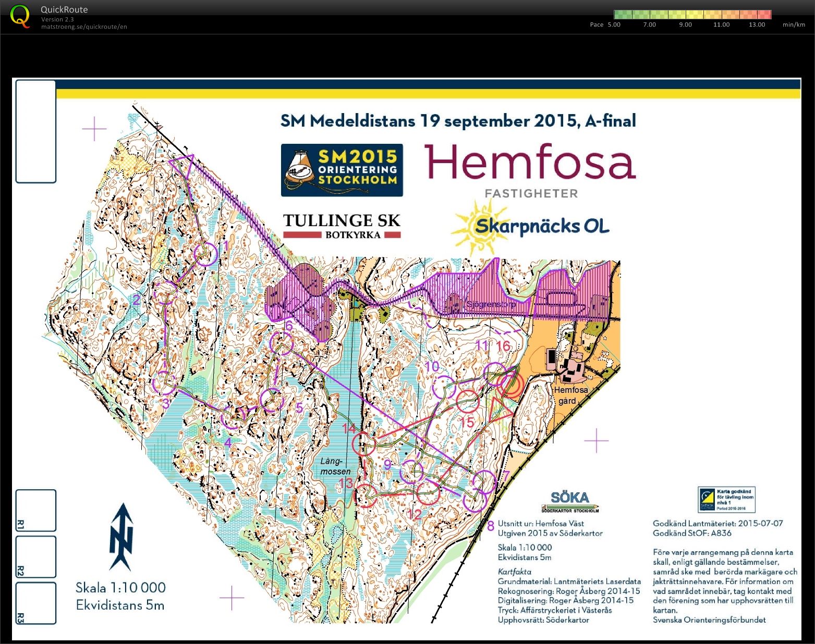Click the pace color gradient bar
The image size is (815, 644).
[x=692, y=15]
